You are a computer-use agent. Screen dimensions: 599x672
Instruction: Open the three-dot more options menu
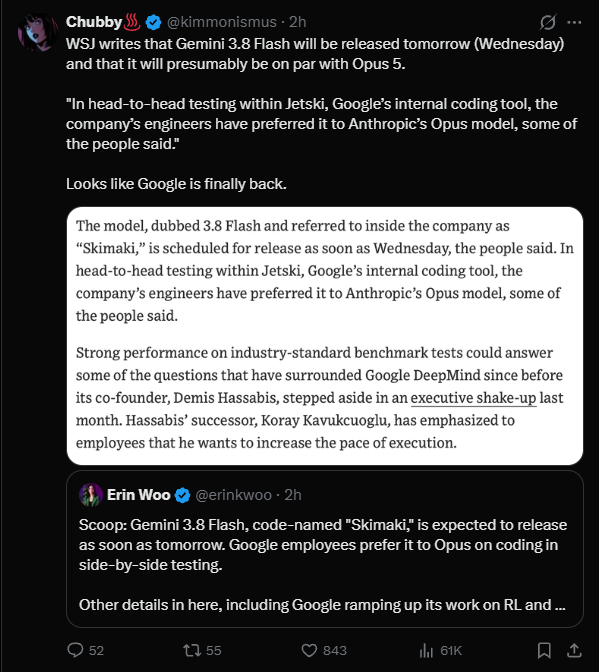[x=574, y=22]
